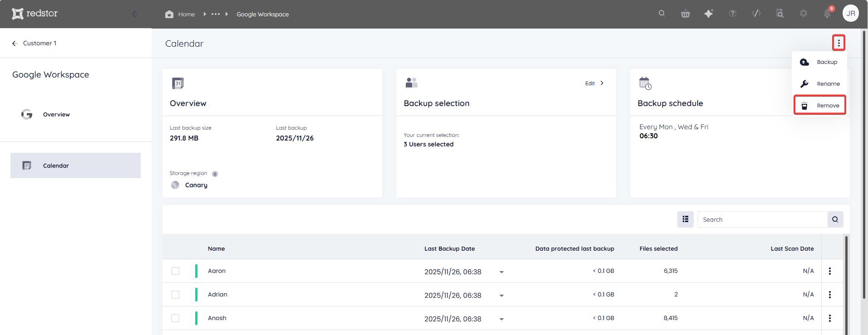
Task: Open the Calendar page kebab menu
Action: [838, 43]
